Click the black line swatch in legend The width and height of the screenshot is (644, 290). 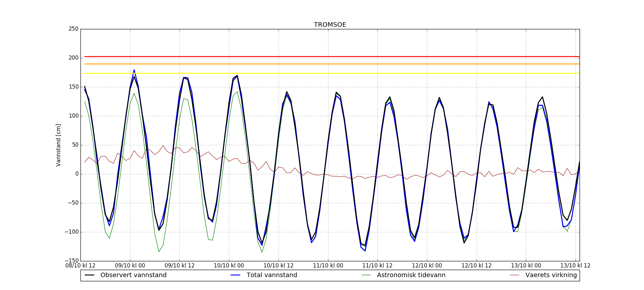coord(90,275)
